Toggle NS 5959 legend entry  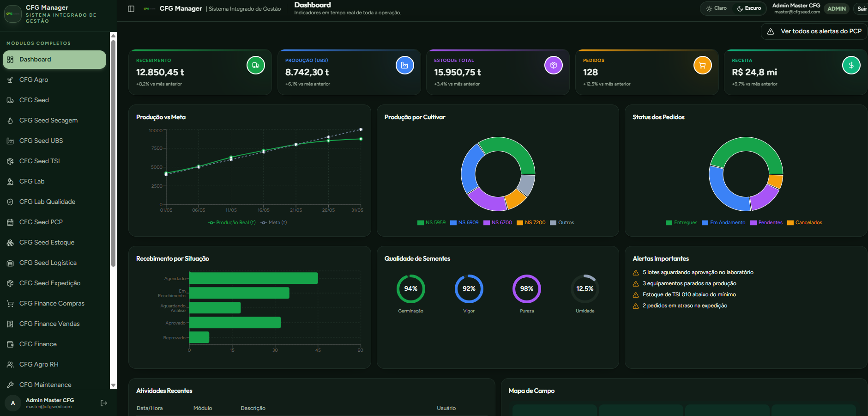[431, 223]
